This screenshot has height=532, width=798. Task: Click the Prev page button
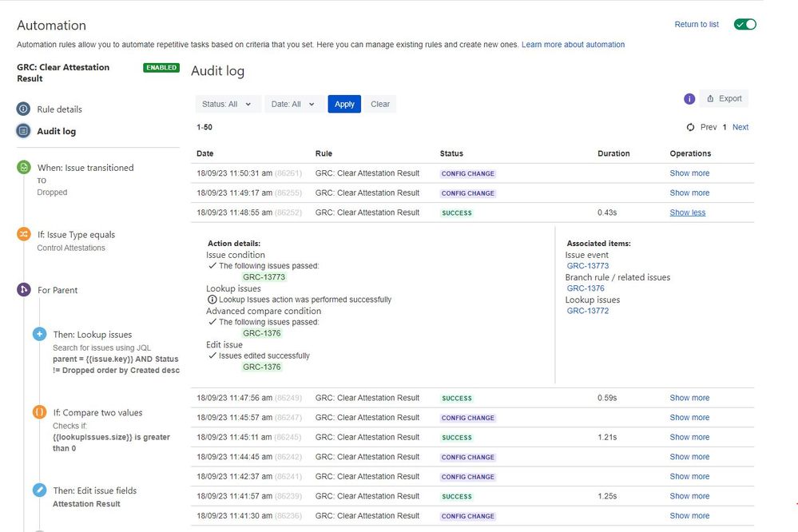(708, 127)
